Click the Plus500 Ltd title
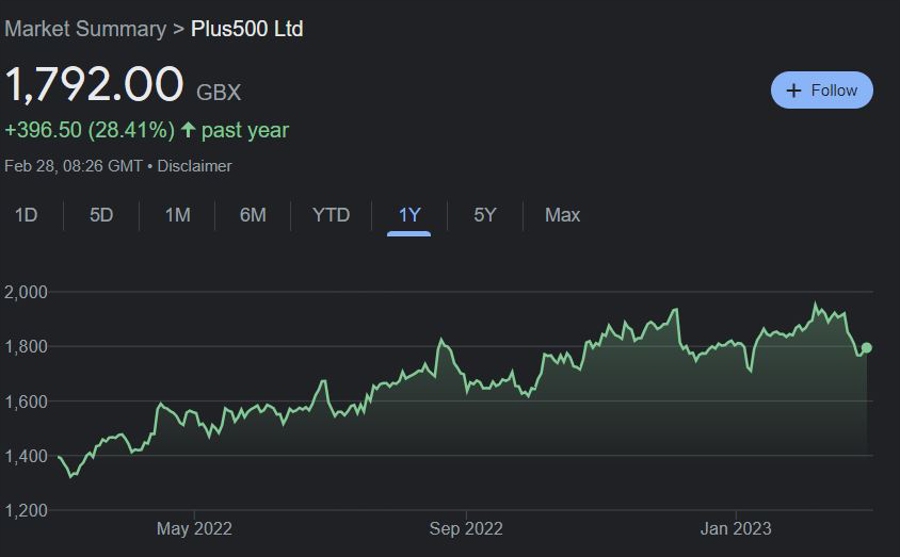 pos(247,29)
